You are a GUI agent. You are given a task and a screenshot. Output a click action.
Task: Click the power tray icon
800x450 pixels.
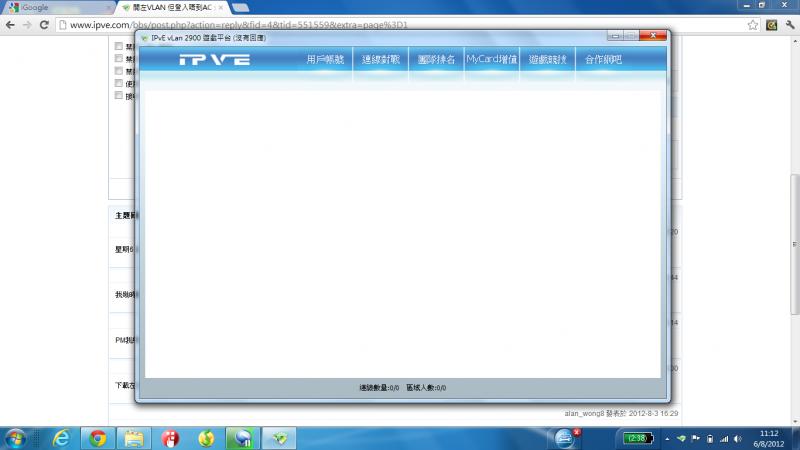tap(710, 438)
